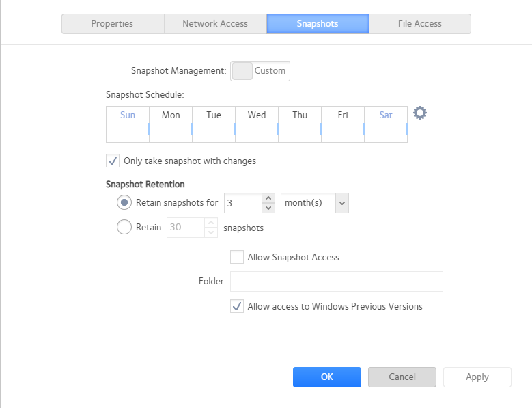This screenshot has height=408, width=532.
Task: Switch to the Network Access tab
Action: (215, 24)
